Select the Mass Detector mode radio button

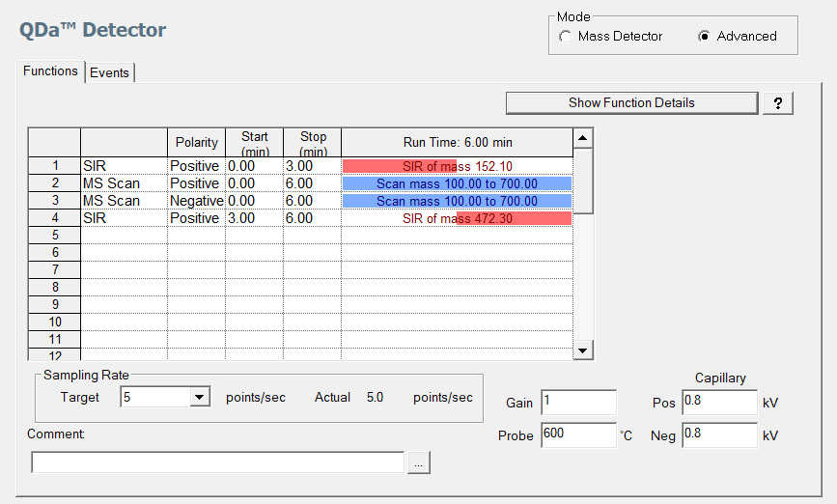point(566,37)
